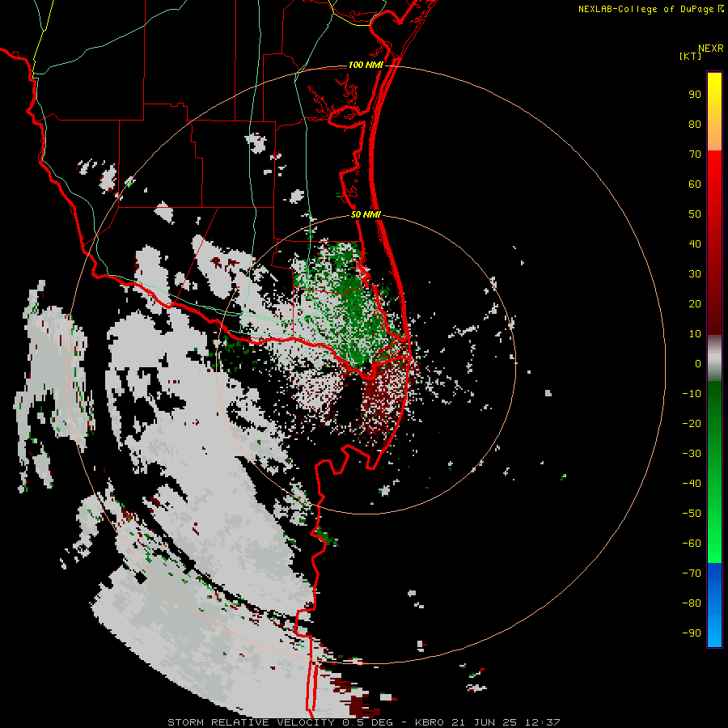Screen dimensions: 728x728
Task: Click the -50 value on velocity scale
Action: pyautogui.click(x=692, y=514)
